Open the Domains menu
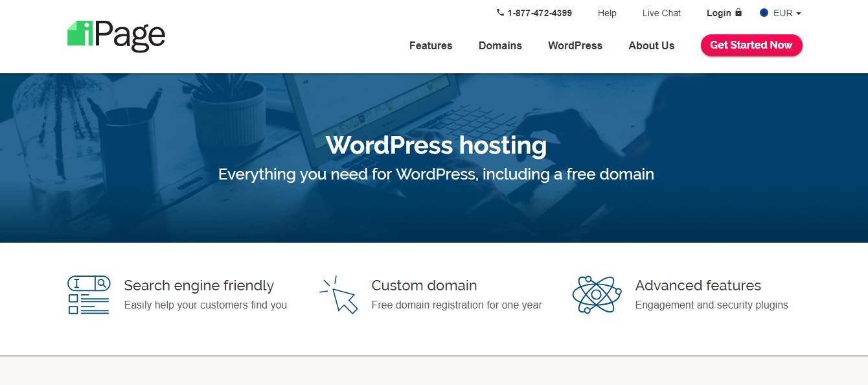Screen dimensions: 868x385 pyautogui.click(x=500, y=45)
